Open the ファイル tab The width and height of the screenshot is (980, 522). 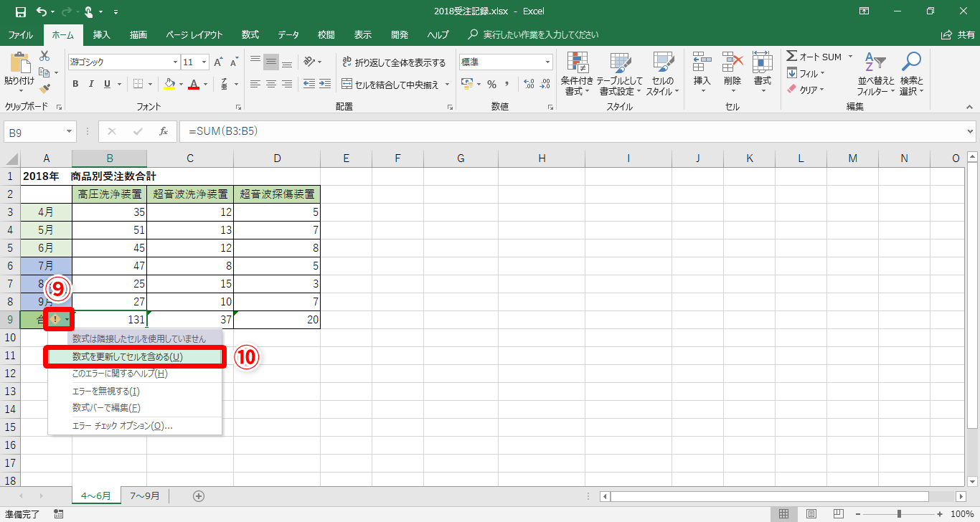coord(20,34)
